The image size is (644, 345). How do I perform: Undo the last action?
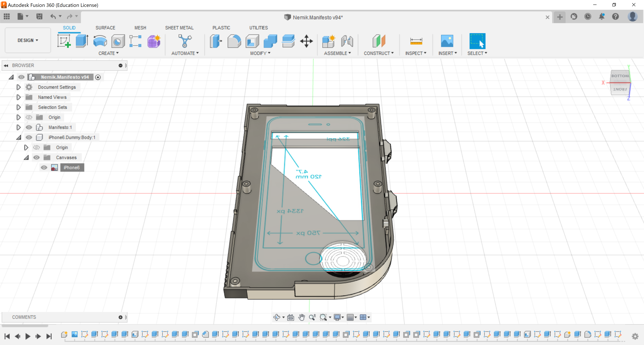53,17
